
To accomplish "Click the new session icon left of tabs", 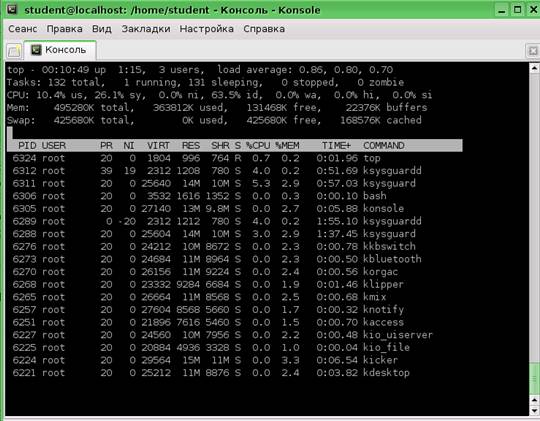I will [x=14, y=51].
